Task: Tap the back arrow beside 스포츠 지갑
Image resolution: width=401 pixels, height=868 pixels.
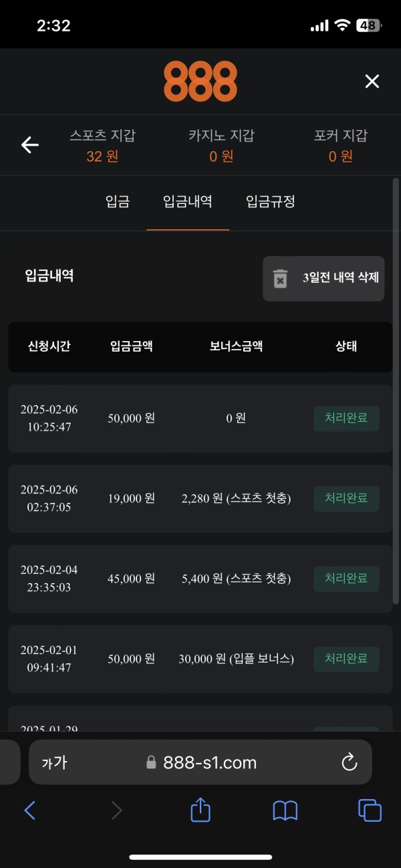Action: (x=30, y=144)
